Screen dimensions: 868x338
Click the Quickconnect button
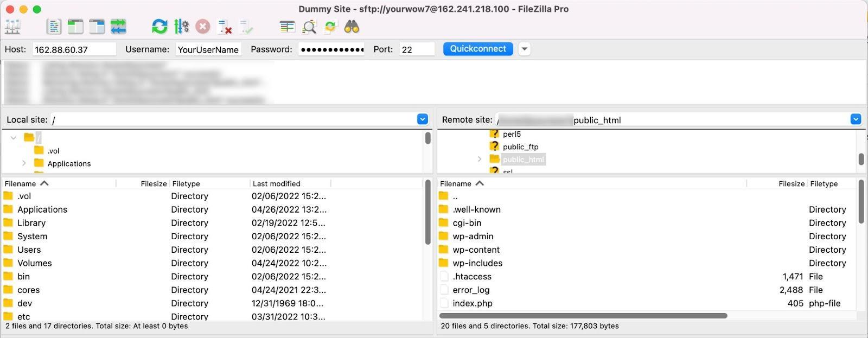(x=478, y=49)
